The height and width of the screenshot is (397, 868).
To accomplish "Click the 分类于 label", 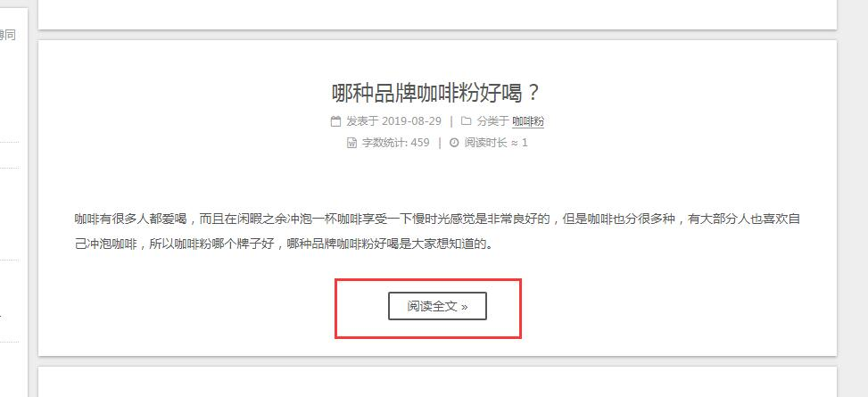I will (x=492, y=121).
